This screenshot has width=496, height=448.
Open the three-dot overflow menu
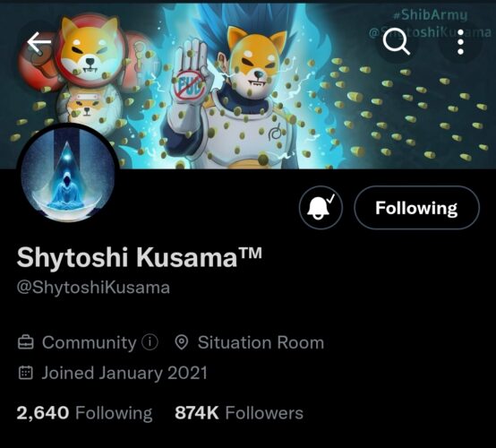[461, 42]
